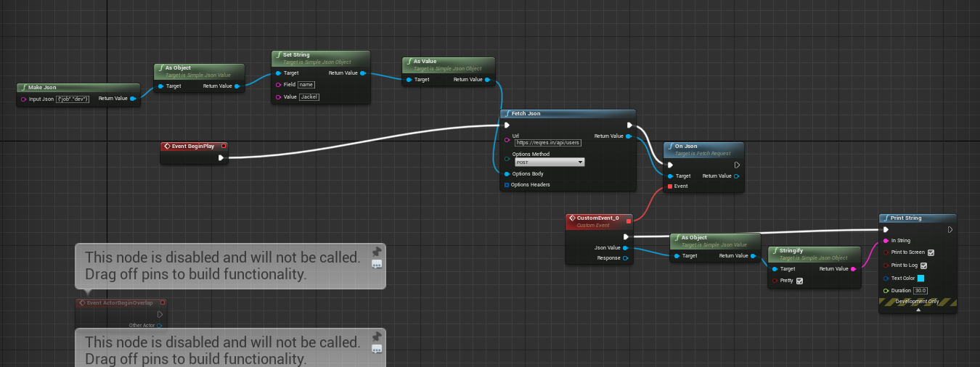Click the Options Method pin on Fetch Json
The image size is (980, 367).
click(507, 158)
